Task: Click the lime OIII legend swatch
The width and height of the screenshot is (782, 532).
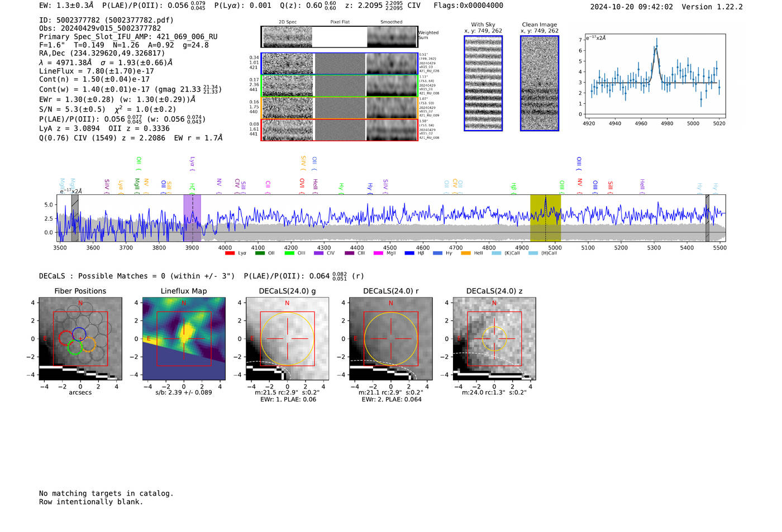Action: tap(289, 253)
